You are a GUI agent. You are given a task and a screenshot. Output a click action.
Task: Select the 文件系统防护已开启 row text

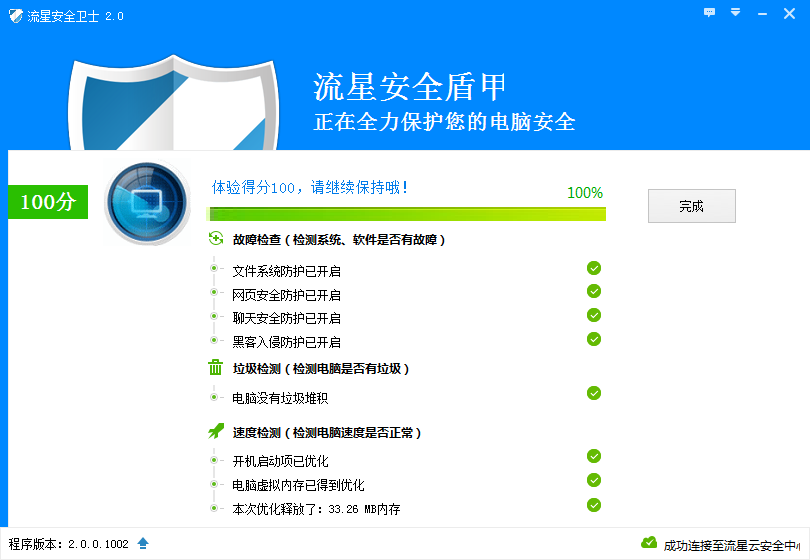(x=287, y=271)
